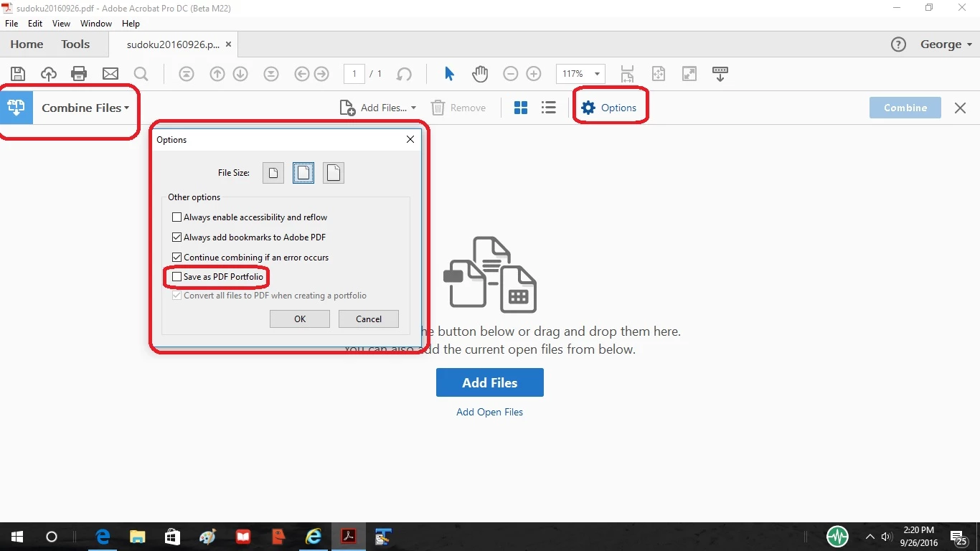980x551 pixels.
Task: Click the upload to cloud icon
Action: click(x=48, y=73)
